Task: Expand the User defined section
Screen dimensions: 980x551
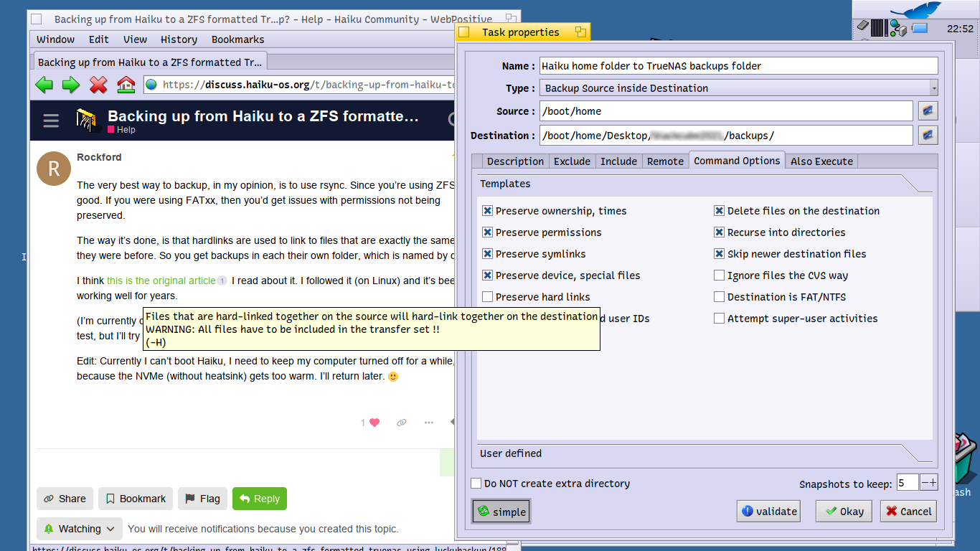Action: (707, 453)
